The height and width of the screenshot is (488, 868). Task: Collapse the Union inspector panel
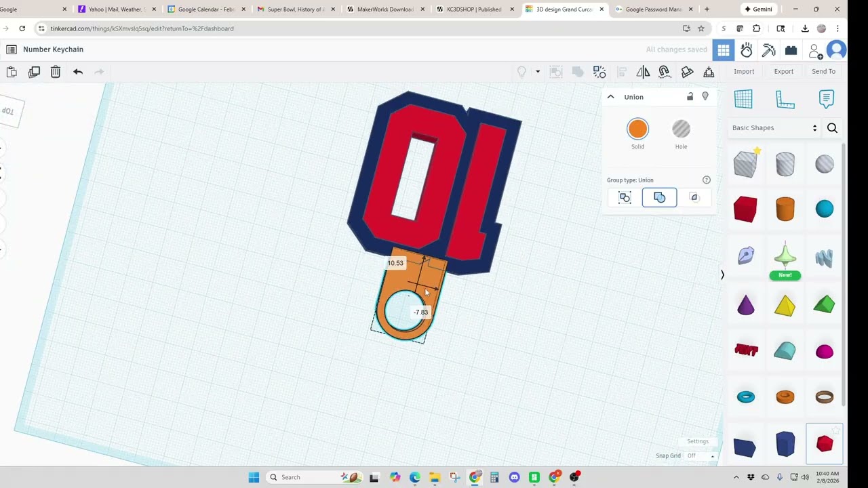pos(610,97)
